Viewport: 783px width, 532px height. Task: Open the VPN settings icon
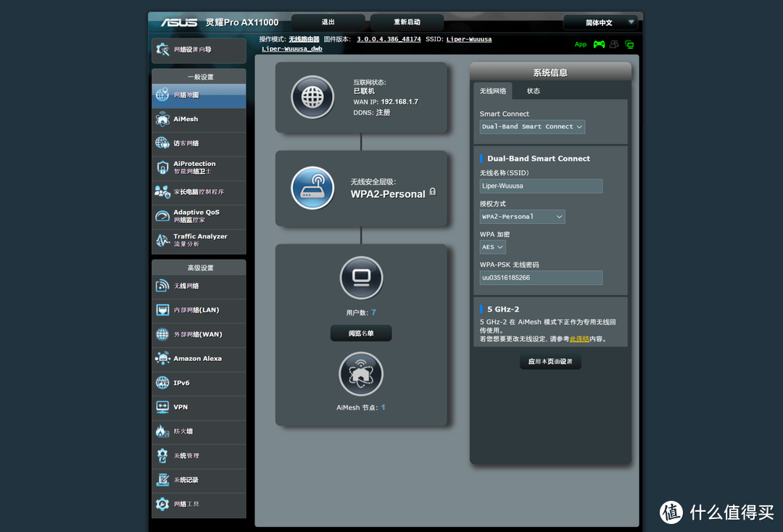pyautogui.click(x=162, y=407)
